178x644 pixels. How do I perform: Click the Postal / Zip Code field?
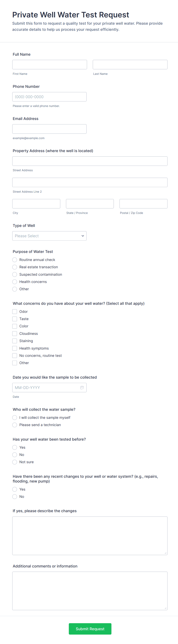tap(143, 204)
